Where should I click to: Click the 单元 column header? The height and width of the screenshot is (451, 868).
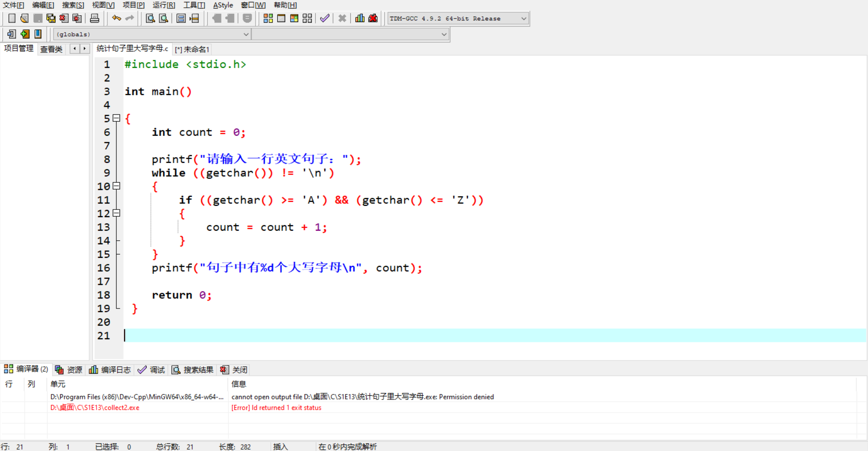(x=138, y=384)
